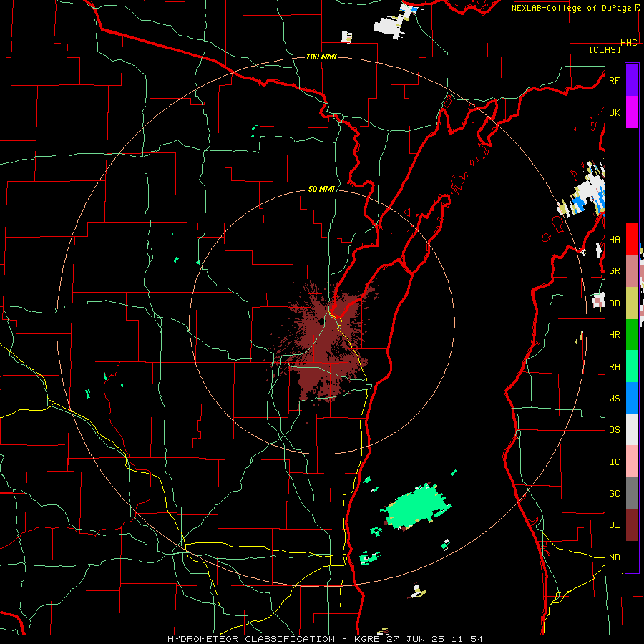Click the HHC product label
This screenshot has width=644, height=644.
(x=629, y=43)
